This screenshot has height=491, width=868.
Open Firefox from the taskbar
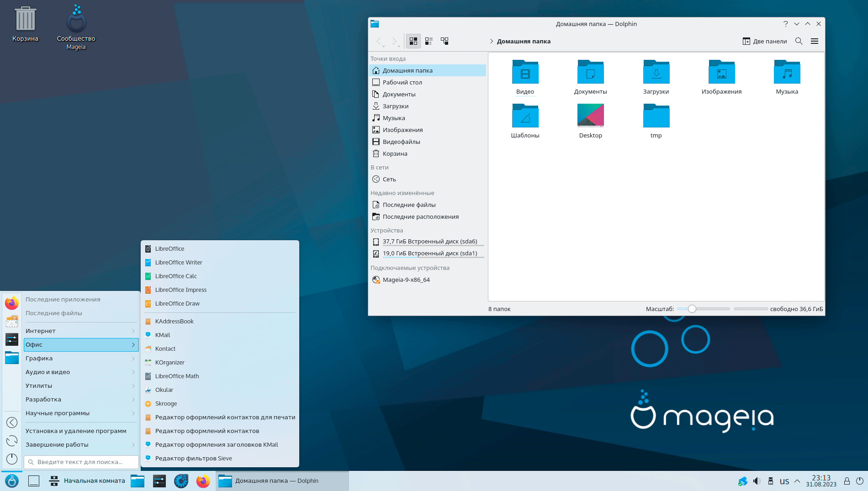[x=203, y=481]
